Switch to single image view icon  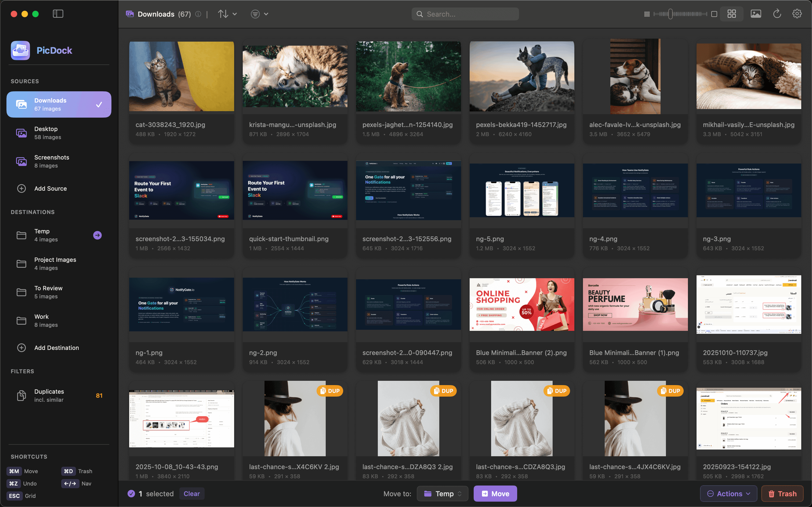[x=756, y=14]
